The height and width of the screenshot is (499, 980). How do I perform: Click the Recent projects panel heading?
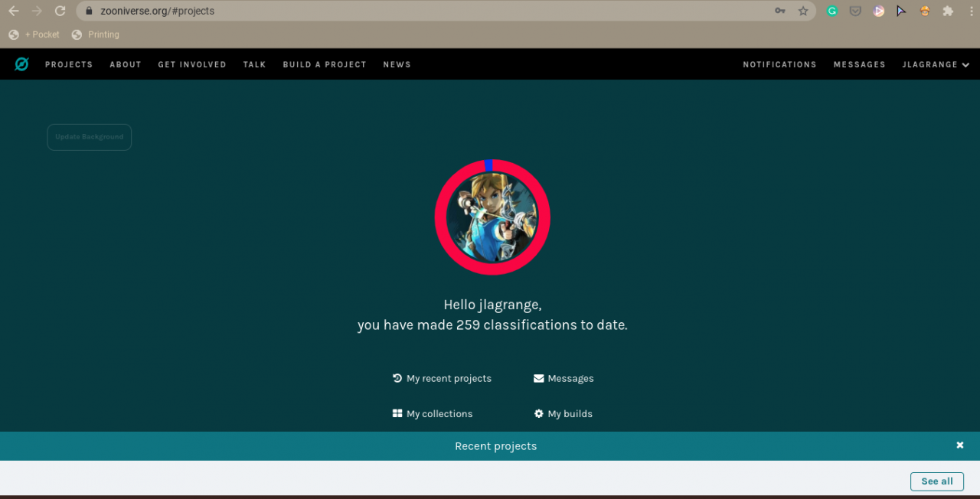click(x=495, y=446)
